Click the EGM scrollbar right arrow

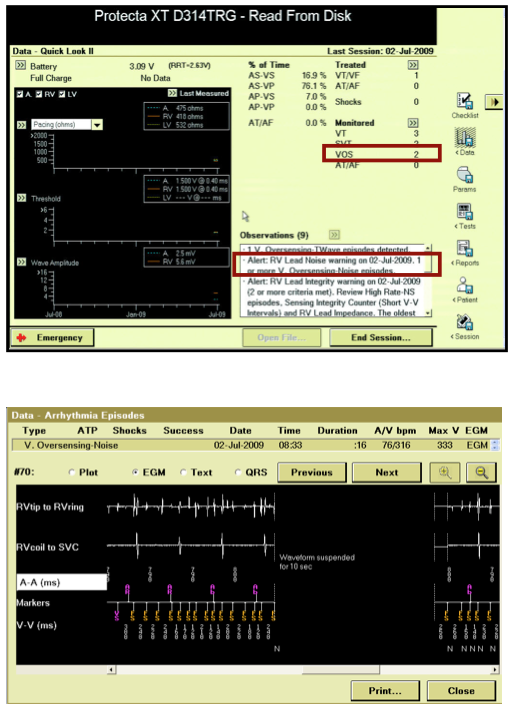(x=495, y=669)
